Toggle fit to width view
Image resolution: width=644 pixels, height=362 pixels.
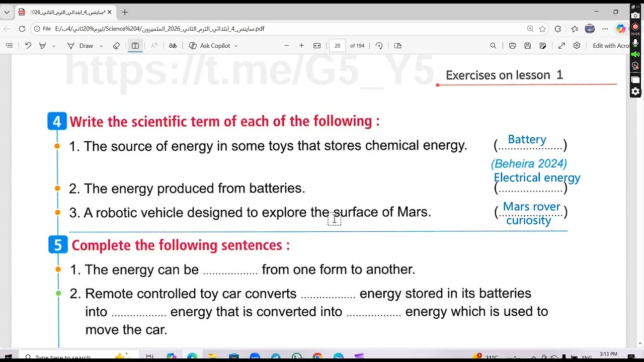tap(317, 46)
